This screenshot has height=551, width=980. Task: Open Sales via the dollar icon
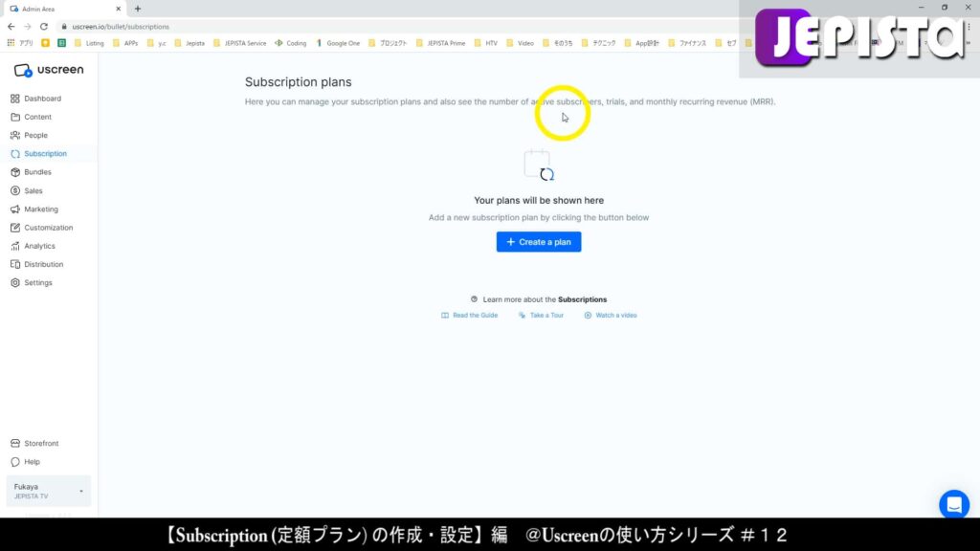pos(15,190)
